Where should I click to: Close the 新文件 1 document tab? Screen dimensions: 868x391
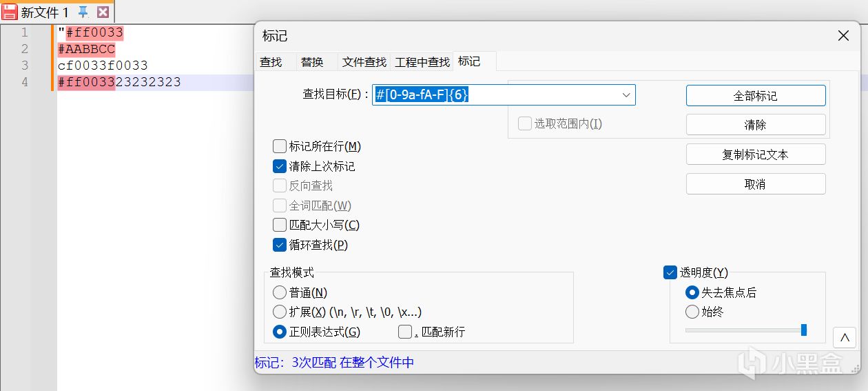coord(103,12)
